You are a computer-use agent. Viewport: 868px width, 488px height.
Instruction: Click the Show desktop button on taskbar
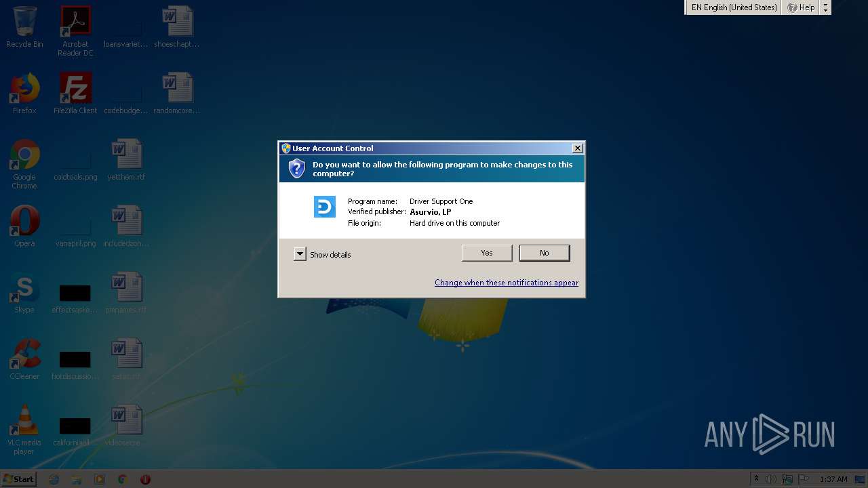pyautogui.click(x=861, y=479)
